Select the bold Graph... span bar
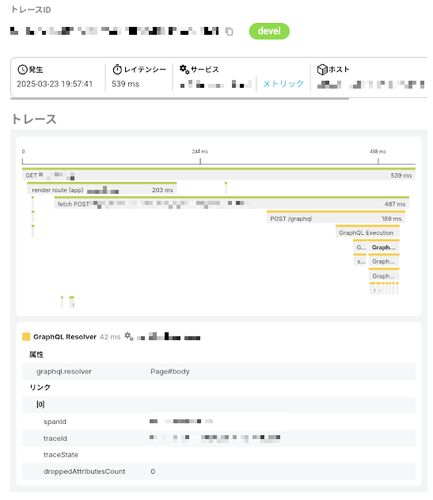433x500 pixels. pyautogui.click(x=384, y=247)
